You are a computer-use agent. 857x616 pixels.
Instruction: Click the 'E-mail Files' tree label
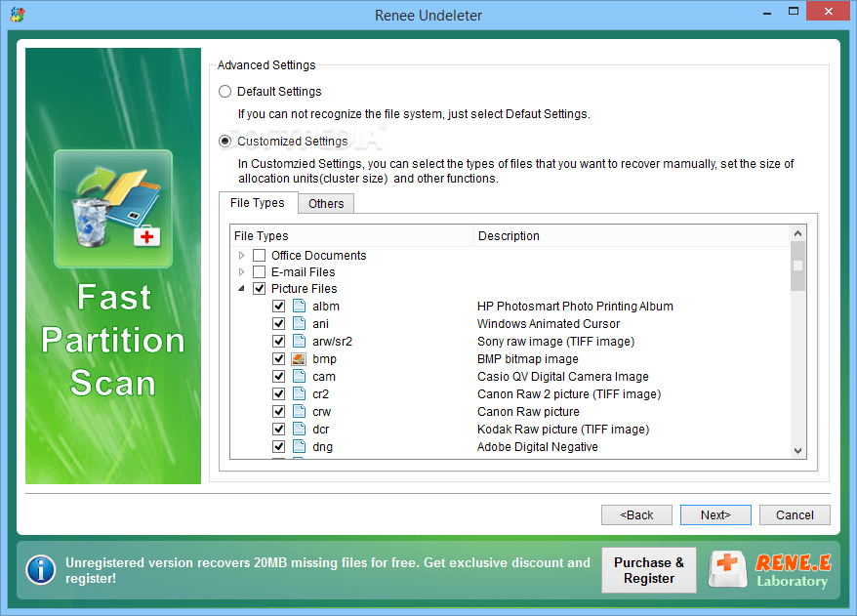(303, 271)
